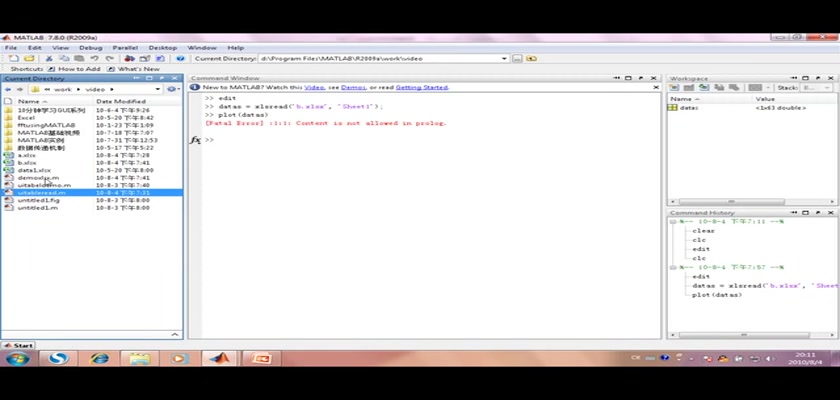Select the file uitableread.m

click(92, 193)
